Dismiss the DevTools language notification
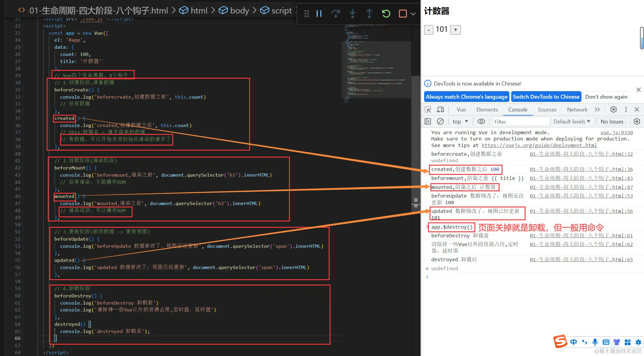The height and width of the screenshot is (356, 644). click(638, 90)
